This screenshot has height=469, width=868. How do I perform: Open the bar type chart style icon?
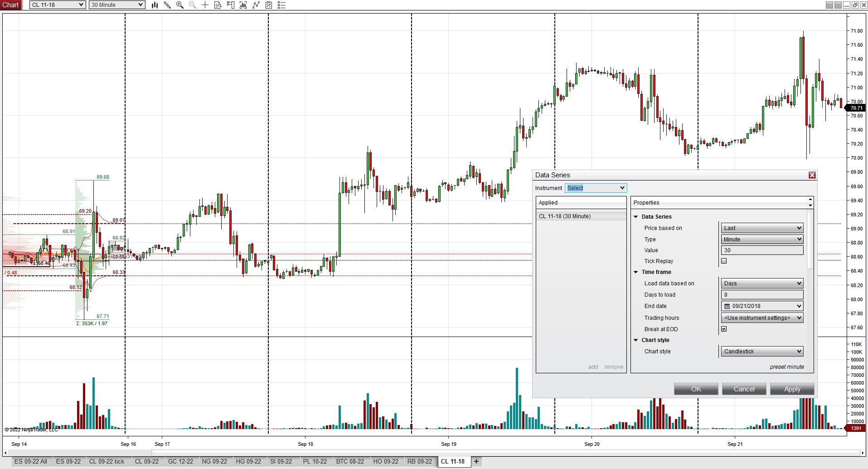click(155, 5)
